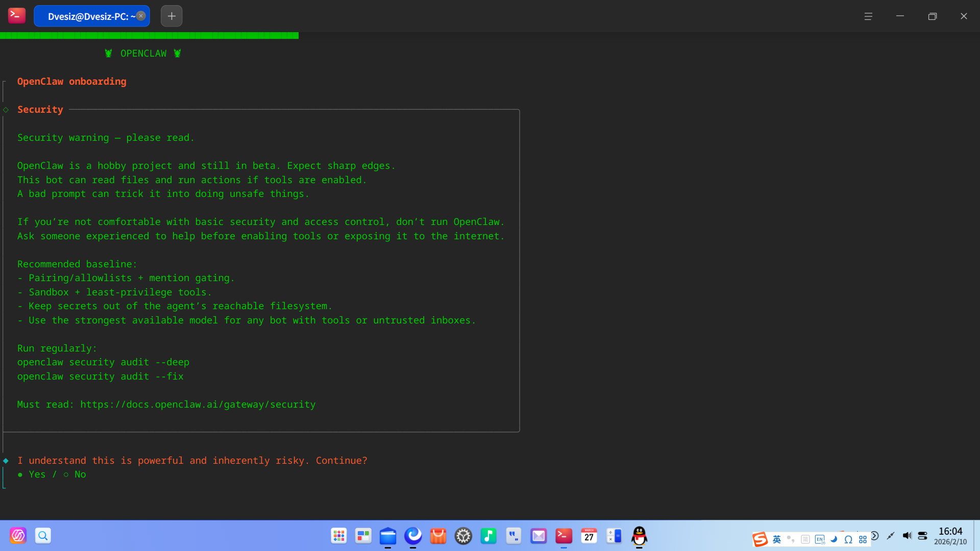This screenshot has width=980, height=551.
Task: Select the Dvesiz@Dvesiz-PC terminal tab
Action: click(x=88, y=16)
